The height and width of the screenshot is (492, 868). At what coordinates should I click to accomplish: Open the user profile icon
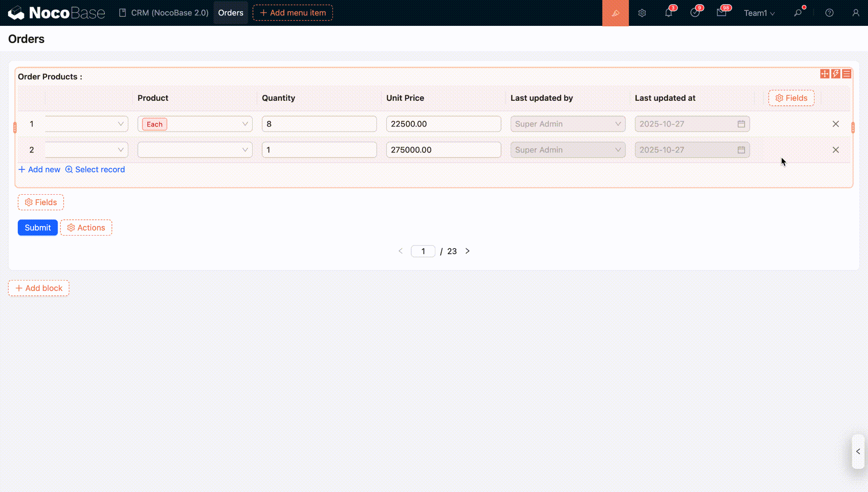(x=855, y=13)
